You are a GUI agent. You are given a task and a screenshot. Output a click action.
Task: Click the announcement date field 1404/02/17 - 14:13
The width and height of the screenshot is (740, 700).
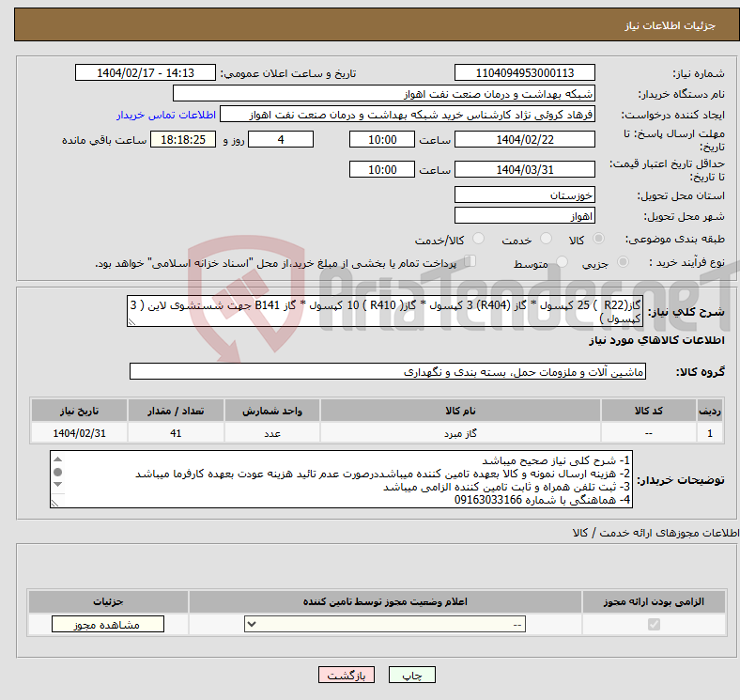coord(146,72)
